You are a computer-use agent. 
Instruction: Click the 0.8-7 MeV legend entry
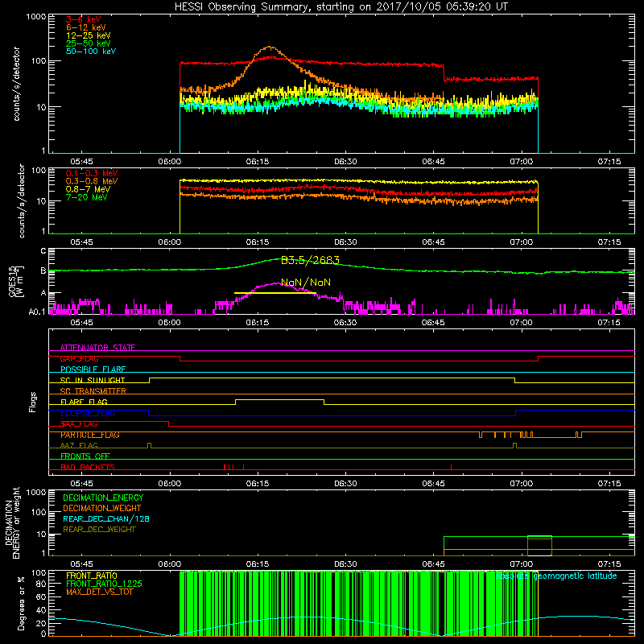(89, 189)
